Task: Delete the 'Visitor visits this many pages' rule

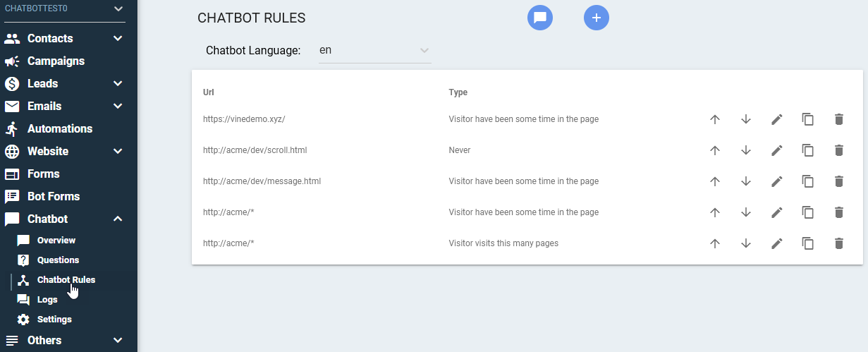Action: [x=839, y=243]
